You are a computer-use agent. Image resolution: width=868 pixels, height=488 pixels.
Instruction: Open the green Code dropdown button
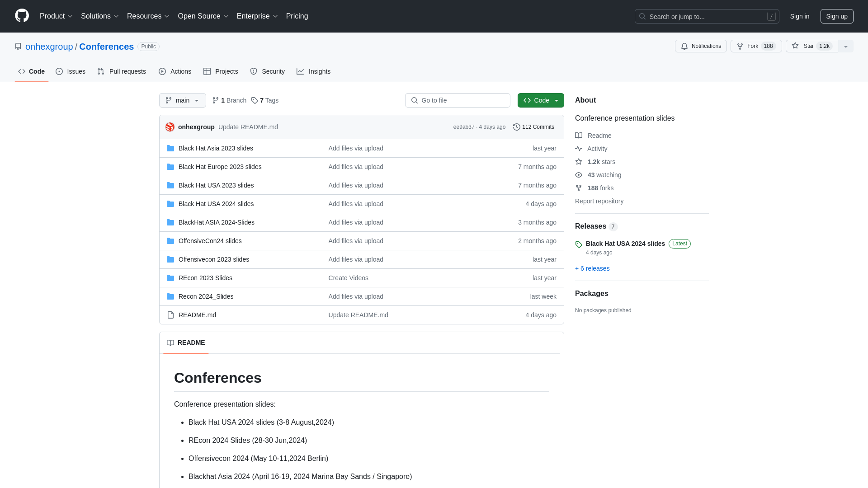(541, 100)
